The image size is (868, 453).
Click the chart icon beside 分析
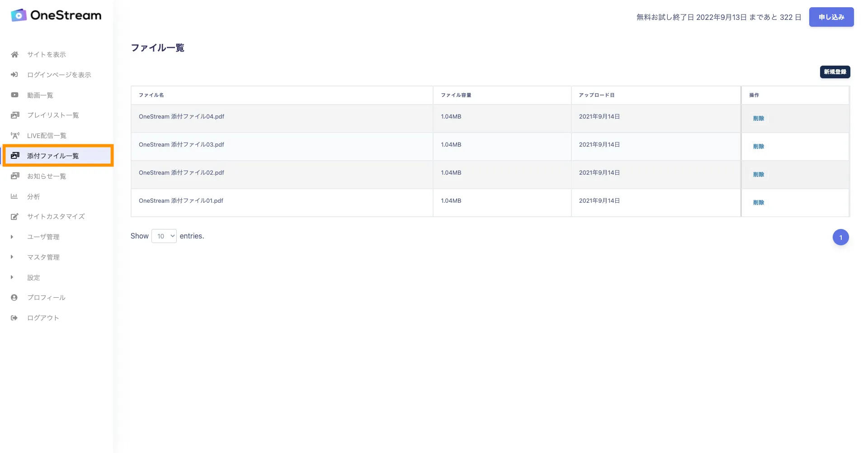point(14,196)
